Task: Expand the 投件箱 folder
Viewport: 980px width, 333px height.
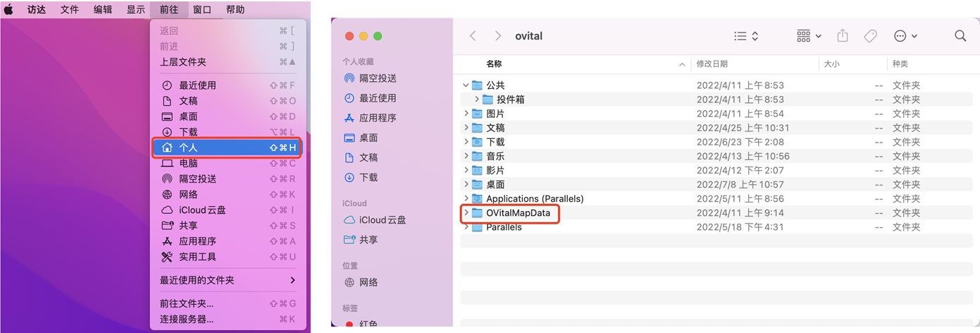Action: coord(476,99)
